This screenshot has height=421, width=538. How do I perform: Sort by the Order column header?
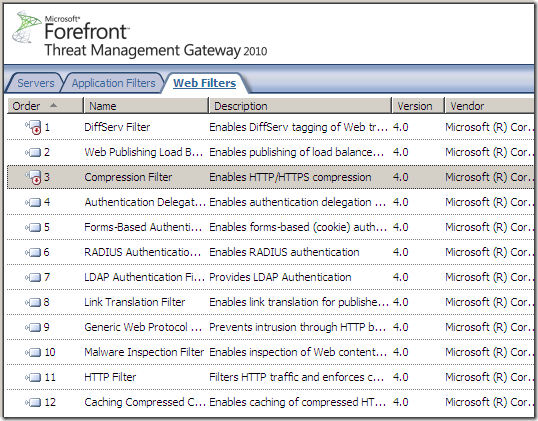point(45,106)
